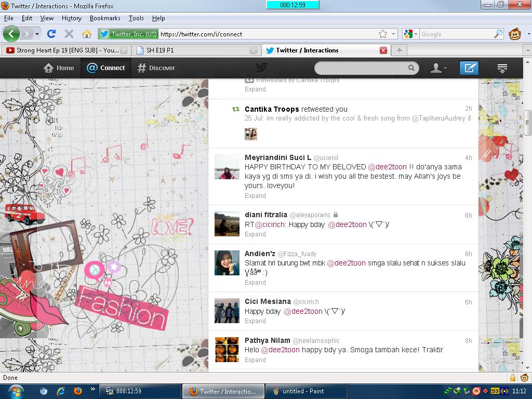Switch to untitled - Paint taskbar button

pyautogui.click(x=305, y=391)
